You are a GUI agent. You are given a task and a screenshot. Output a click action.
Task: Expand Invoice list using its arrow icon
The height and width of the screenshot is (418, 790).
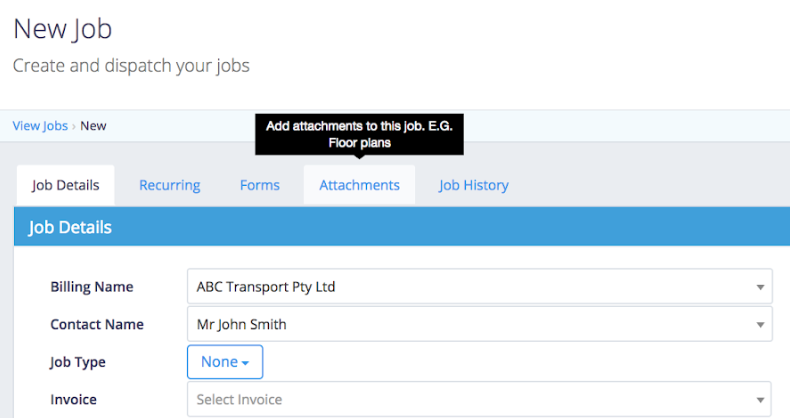(760, 400)
